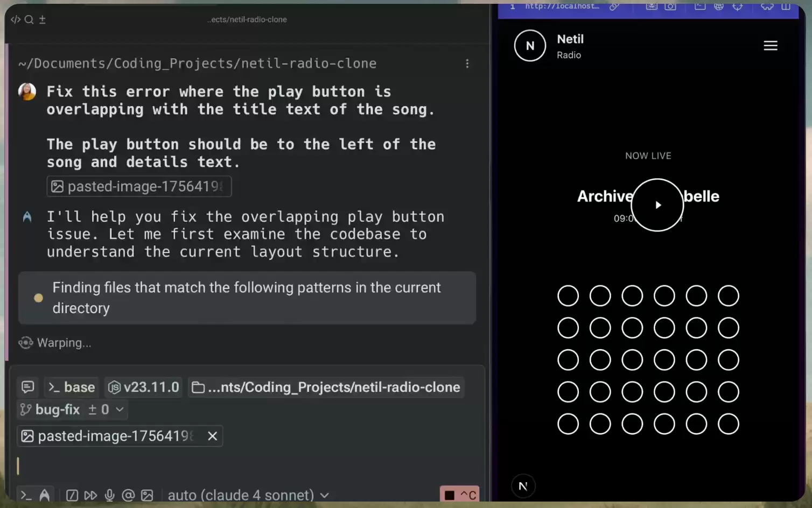The image size is (812, 508).
Task: Click the netil-radio-clone folder path chip
Action: coord(326,387)
